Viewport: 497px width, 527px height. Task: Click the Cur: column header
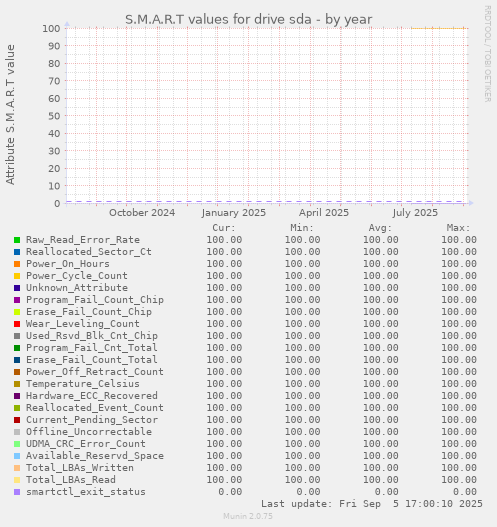pos(224,228)
